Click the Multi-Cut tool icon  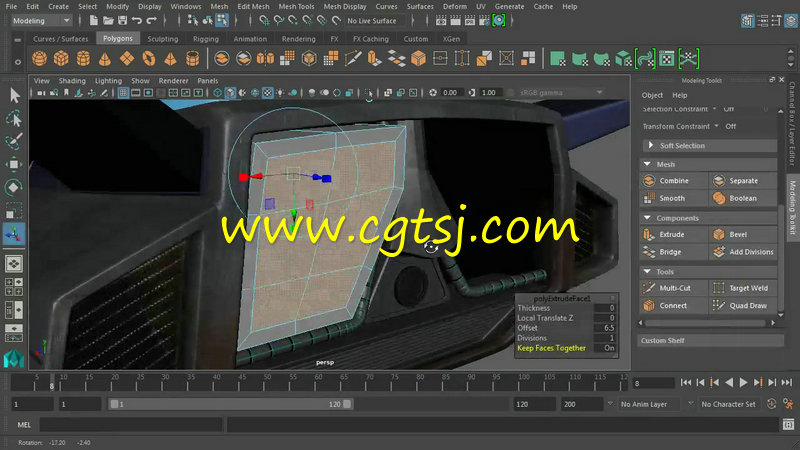[x=649, y=288]
